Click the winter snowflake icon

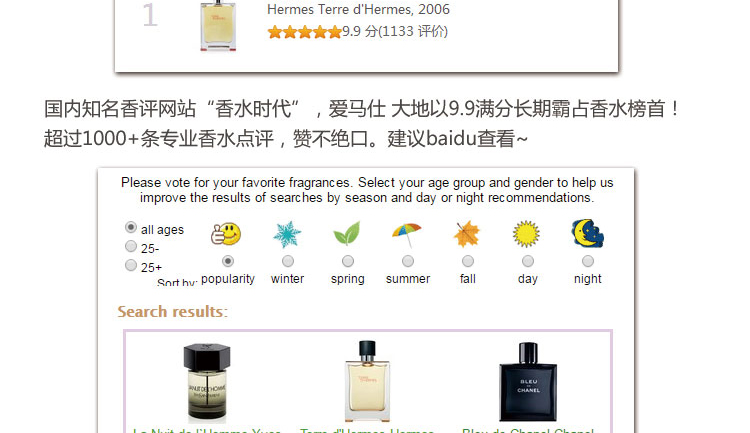pyautogui.click(x=287, y=234)
